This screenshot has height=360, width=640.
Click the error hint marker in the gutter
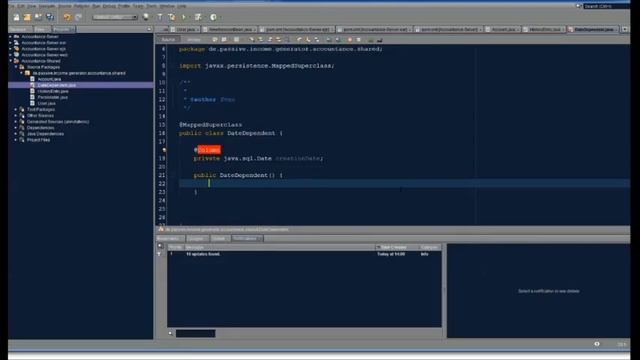click(164, 150)
